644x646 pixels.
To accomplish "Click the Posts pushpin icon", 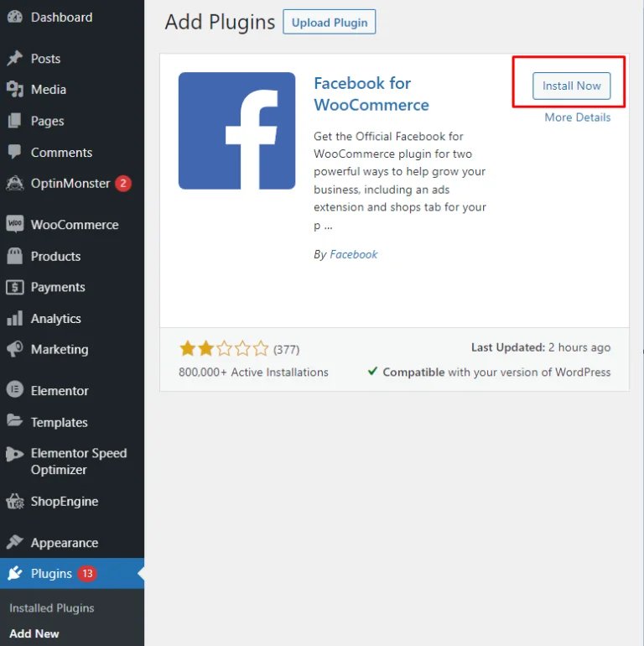I will [x=14, y=59].
